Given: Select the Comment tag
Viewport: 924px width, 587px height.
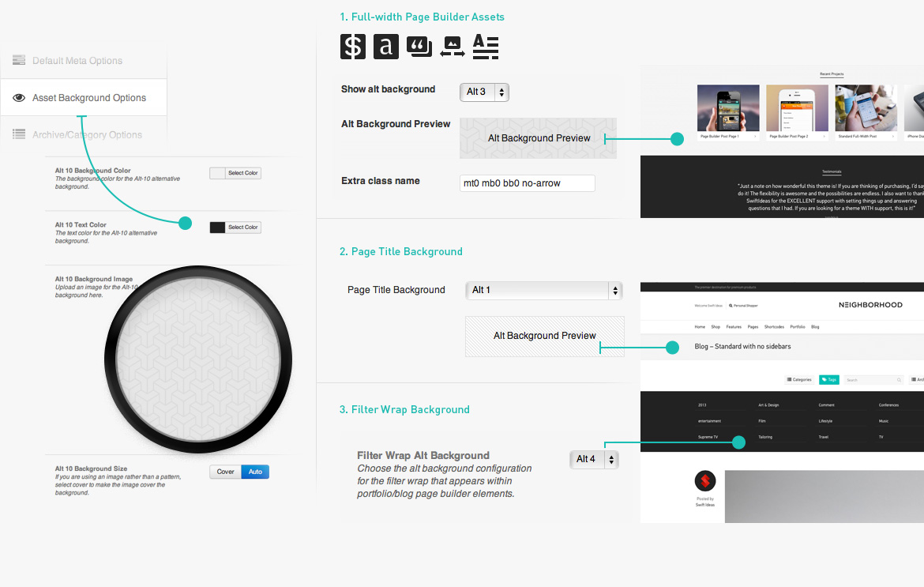Looking at the screenshot, I should pos(826,405).
